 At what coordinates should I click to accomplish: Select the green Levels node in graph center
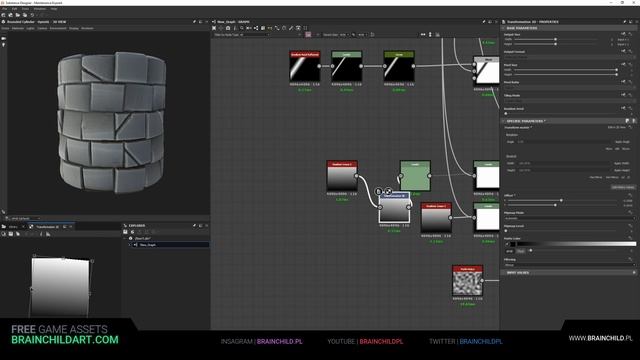415,176
